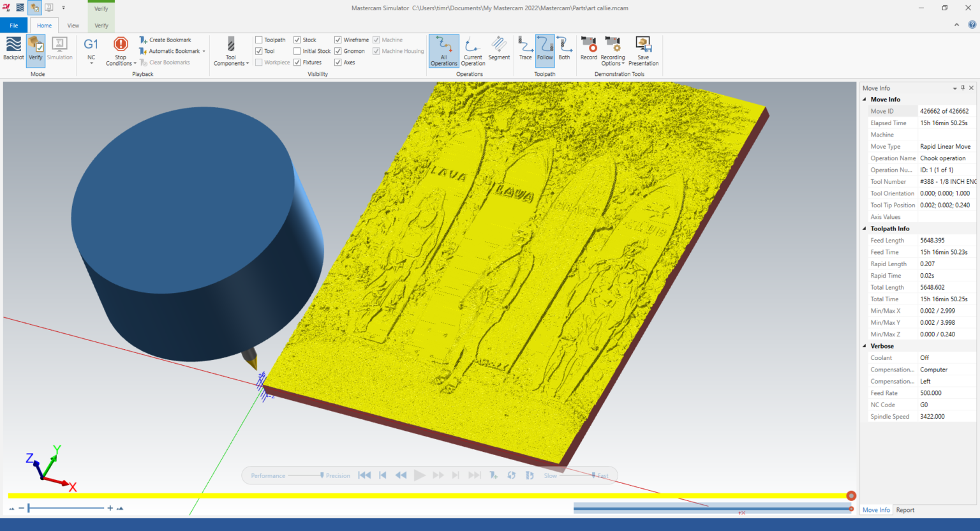Uncheck Fixtures visibility checkbox

coord(297,63)
